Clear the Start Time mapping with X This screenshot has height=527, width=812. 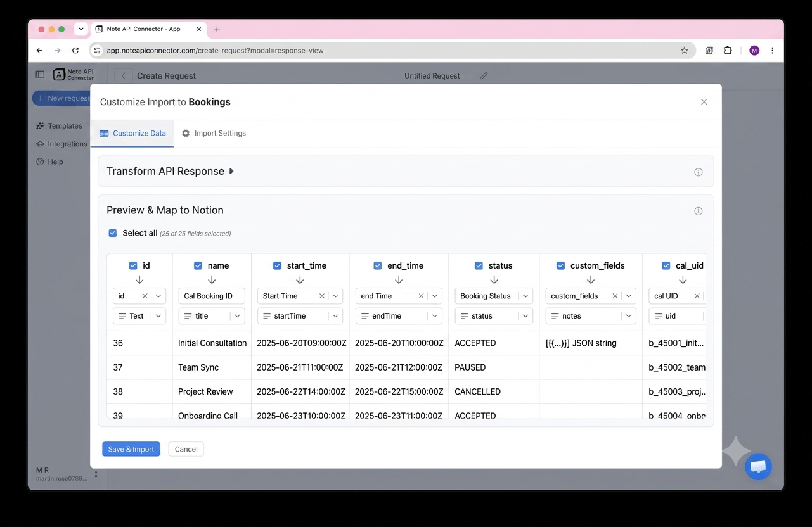click(x=321, y=296)
